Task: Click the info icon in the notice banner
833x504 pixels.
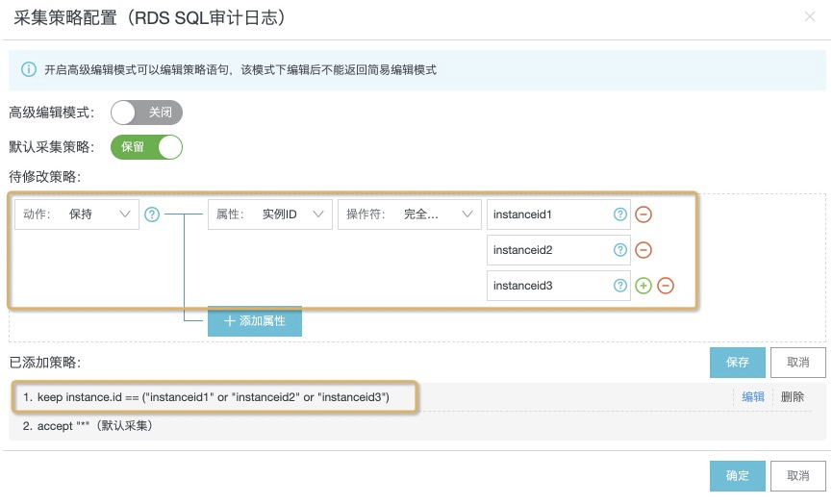Action: pos(29,69)
